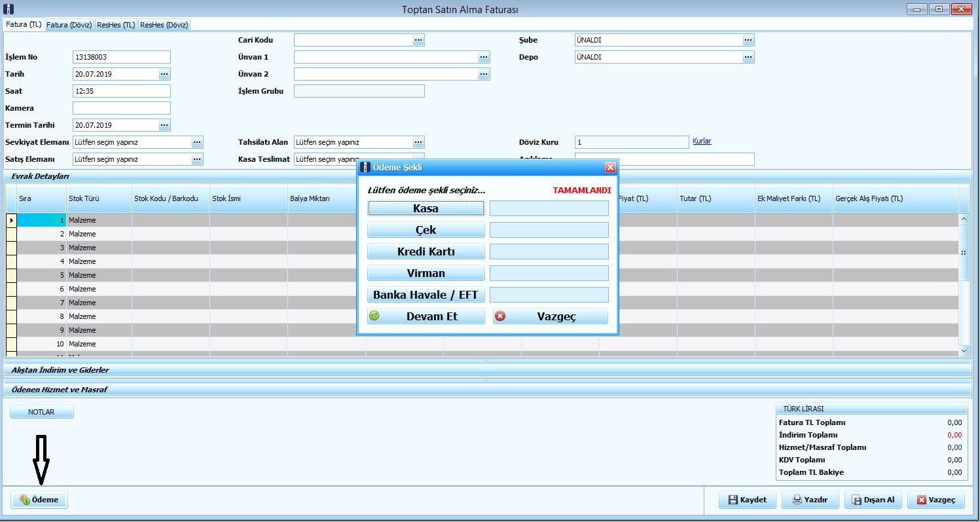Choose Kredi Kartı payment option
Screen dimensions: 980x522
(426, 252)
